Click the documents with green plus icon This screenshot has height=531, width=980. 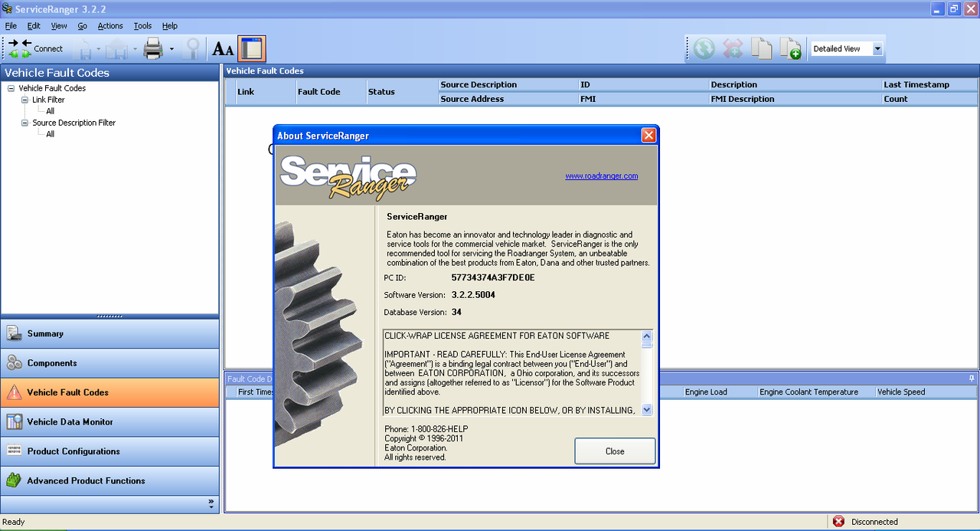(x=790, y=49)
